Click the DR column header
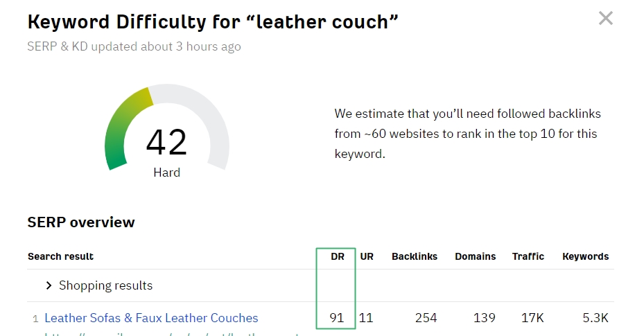The height and width of the screenshot is (336, 644). coord(338,256)
